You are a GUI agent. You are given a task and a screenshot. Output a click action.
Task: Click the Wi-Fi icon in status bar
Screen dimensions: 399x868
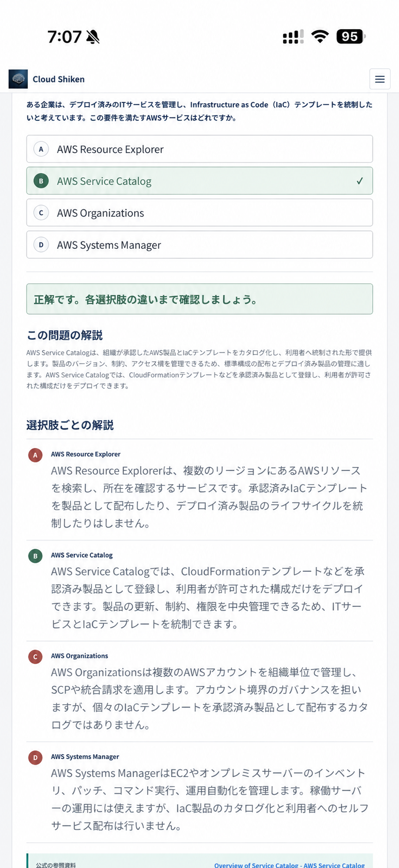(x=320, y=36)
